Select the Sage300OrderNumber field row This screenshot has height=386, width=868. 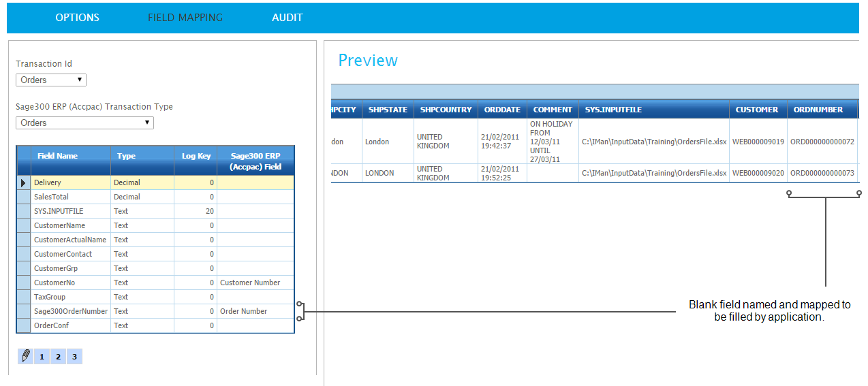(x=71, y=311)
